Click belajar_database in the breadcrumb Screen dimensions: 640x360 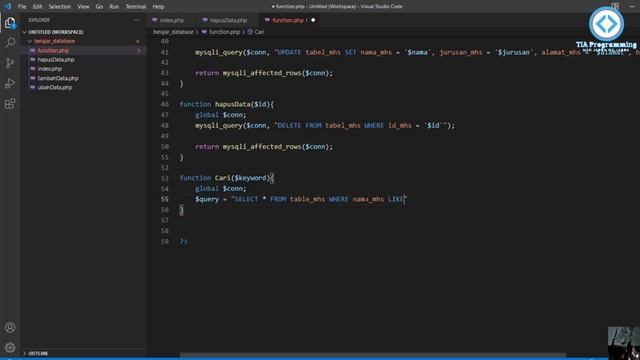(x=173, y=32)
